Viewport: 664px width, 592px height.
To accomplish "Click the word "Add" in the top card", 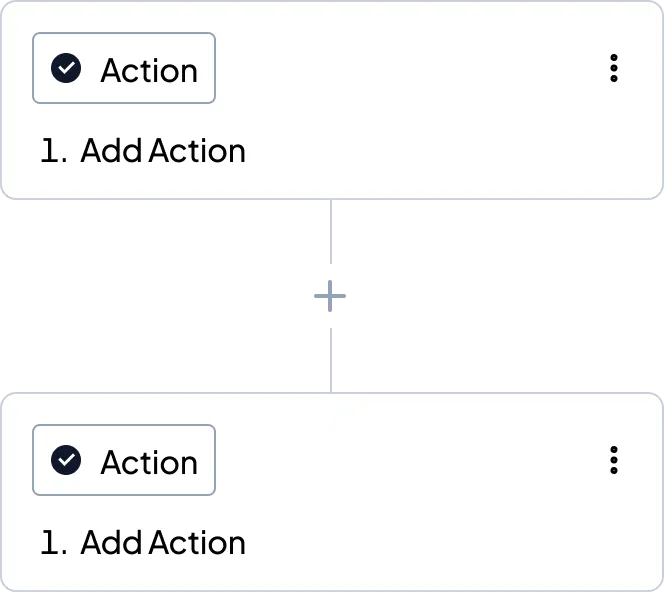I will click(111, 151).
